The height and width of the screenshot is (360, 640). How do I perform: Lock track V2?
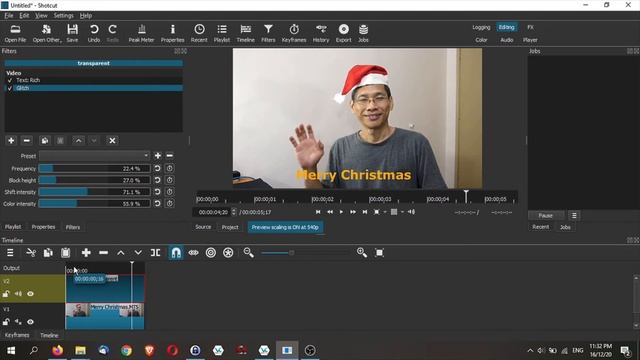[x=6, y=294]
